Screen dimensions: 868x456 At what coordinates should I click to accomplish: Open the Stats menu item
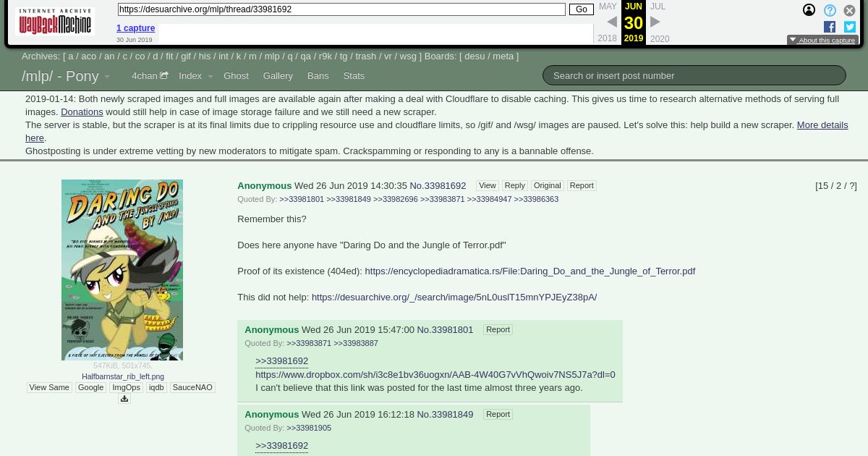click(x=354, y=76)
